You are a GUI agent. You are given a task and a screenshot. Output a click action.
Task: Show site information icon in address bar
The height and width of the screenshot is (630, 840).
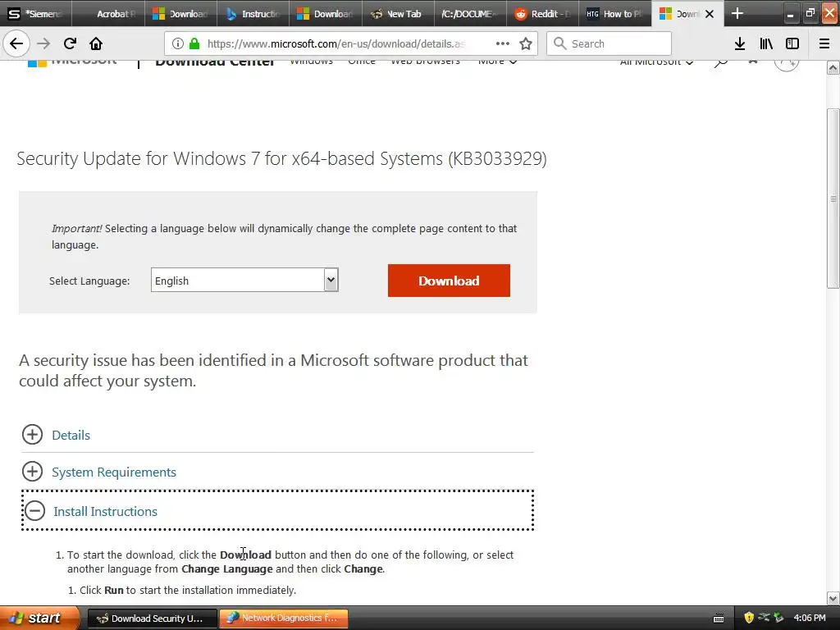pyautogui.click(x=178, y=43)
